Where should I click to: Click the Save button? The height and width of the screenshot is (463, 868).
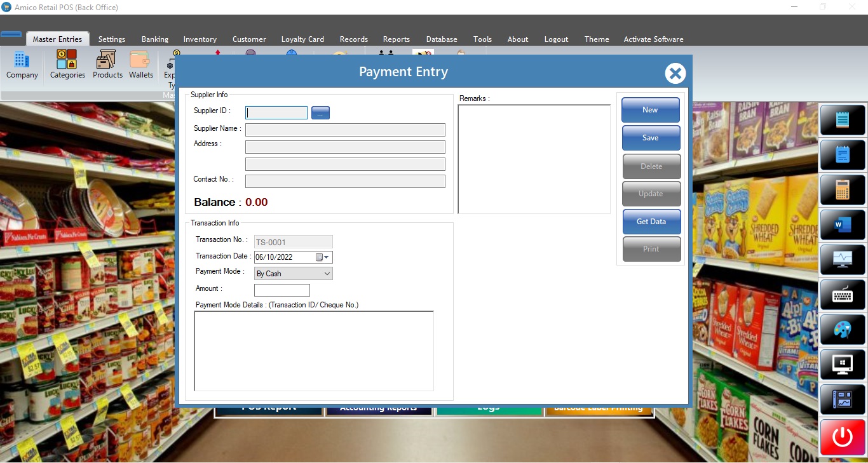(x=651, y=138)
